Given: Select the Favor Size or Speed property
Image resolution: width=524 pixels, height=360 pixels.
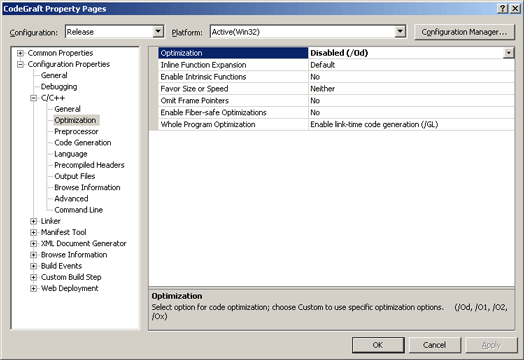Looking at the screenshot, I should click(233, 89).
